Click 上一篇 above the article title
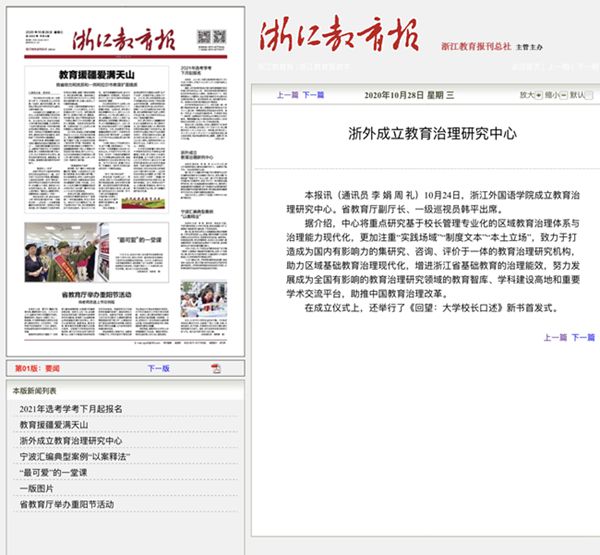600x555 pixels. (286, 96)
